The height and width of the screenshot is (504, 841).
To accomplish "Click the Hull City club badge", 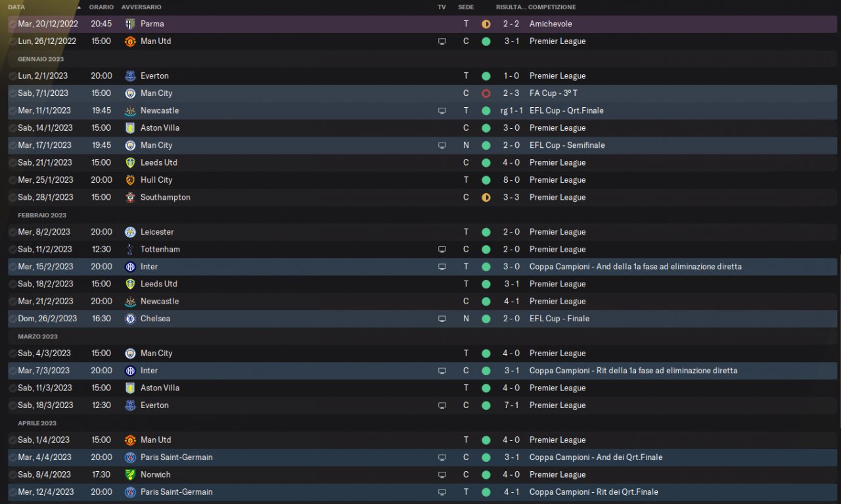I will [x=130, y=180].
